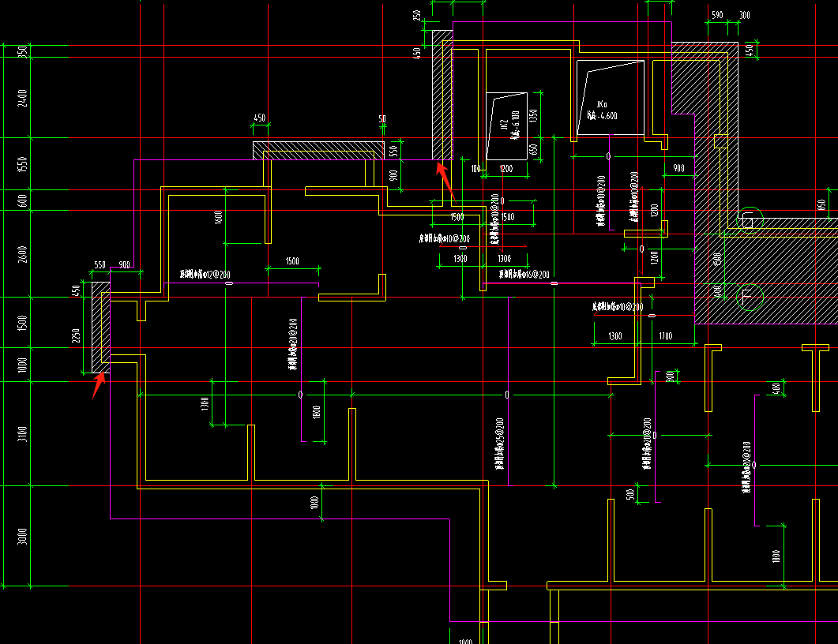Image resolution: width=838 pixels, height=644 pixels.
Task: Select the 250 dimension at the top
Action: [417, 16]
